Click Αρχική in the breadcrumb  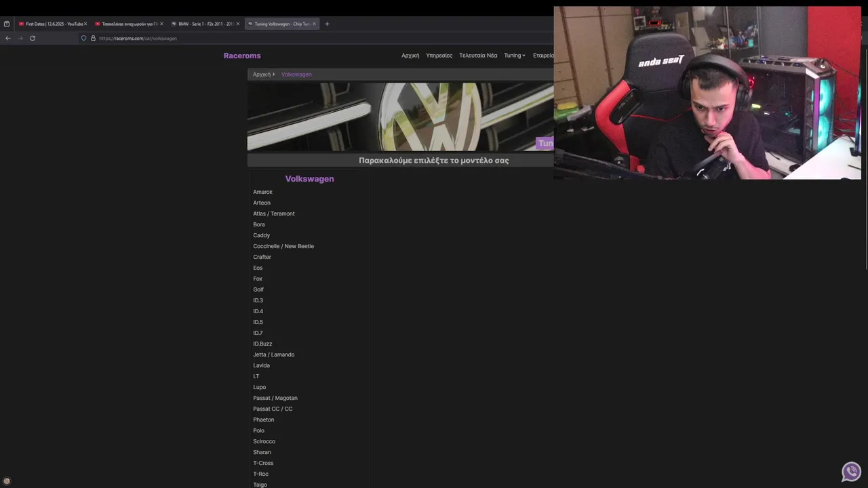click(262, 75)
